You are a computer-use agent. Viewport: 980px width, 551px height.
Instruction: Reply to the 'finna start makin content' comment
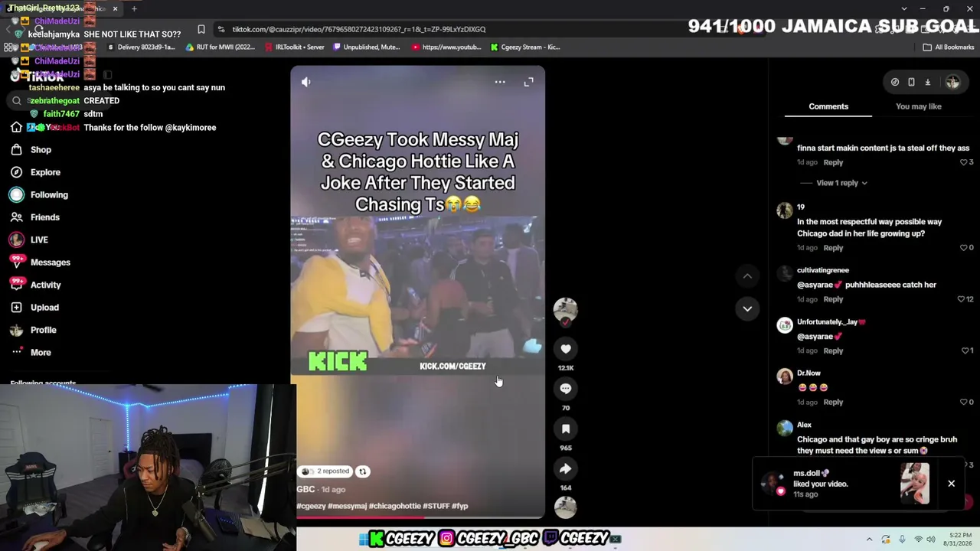[x=833, y=162]
